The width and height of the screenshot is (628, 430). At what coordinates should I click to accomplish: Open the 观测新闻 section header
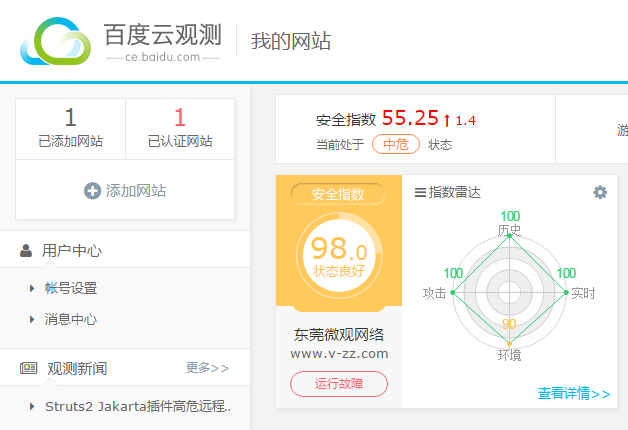125,368
